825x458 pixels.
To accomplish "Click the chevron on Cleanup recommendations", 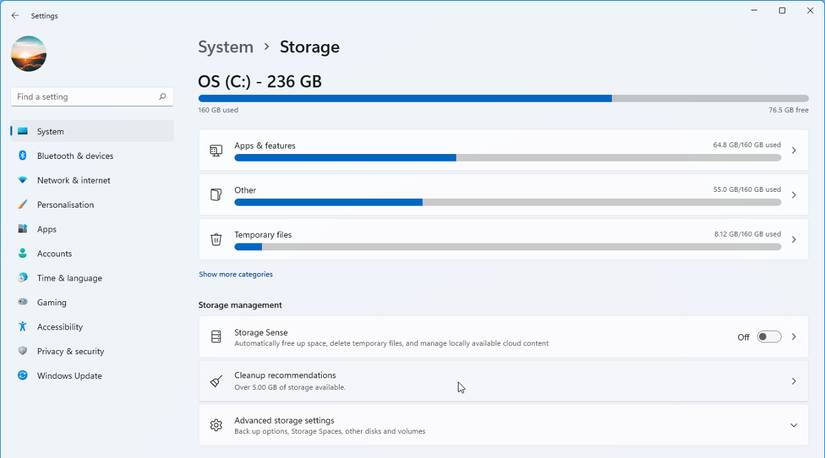I will (x=794, y=381).
